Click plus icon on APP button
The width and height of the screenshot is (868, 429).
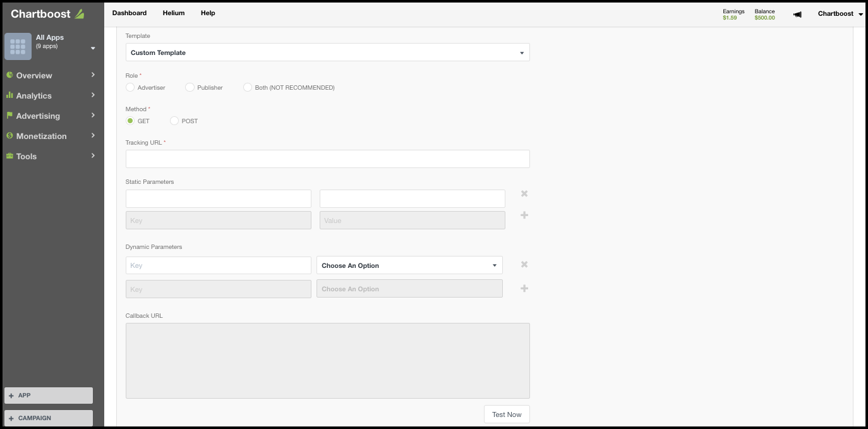coord(11,396)
